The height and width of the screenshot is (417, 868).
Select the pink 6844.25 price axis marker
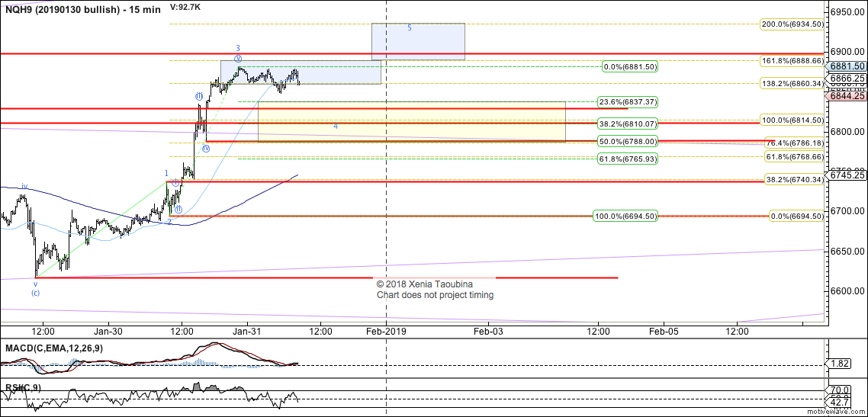tap(847, 96)
